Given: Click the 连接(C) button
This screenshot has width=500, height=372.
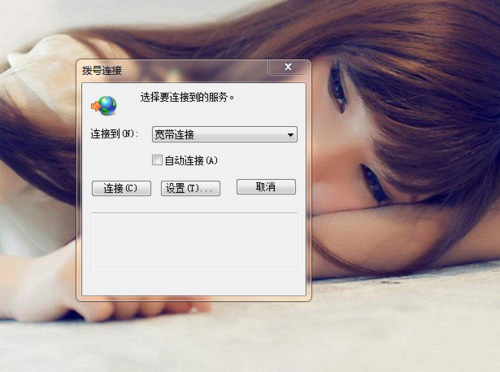Looking at the screenshot, I should point(121,188).
